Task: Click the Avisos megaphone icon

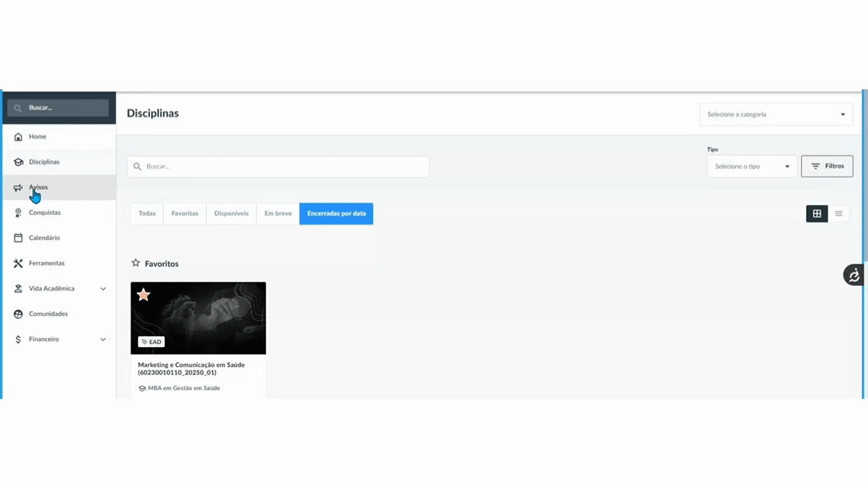Action: point(18,188)
